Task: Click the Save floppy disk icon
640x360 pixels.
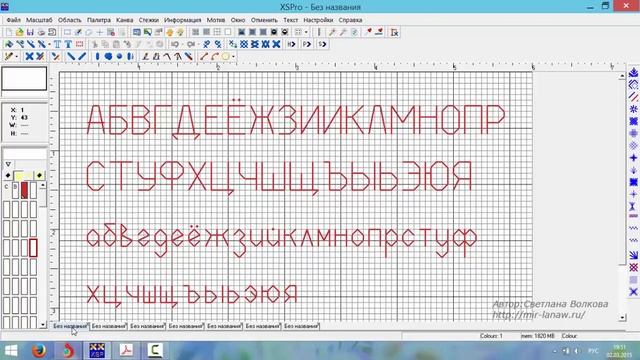Action: tap(30, 32)
